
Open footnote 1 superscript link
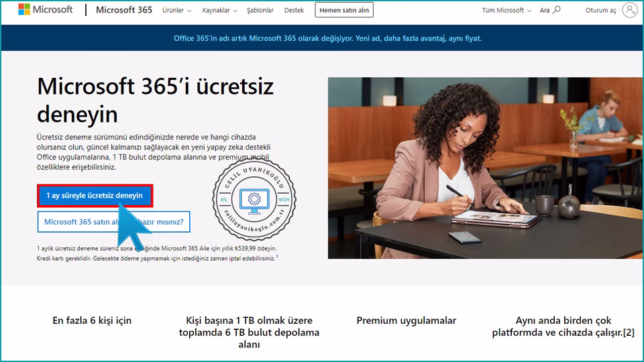[x=277, y=256]
